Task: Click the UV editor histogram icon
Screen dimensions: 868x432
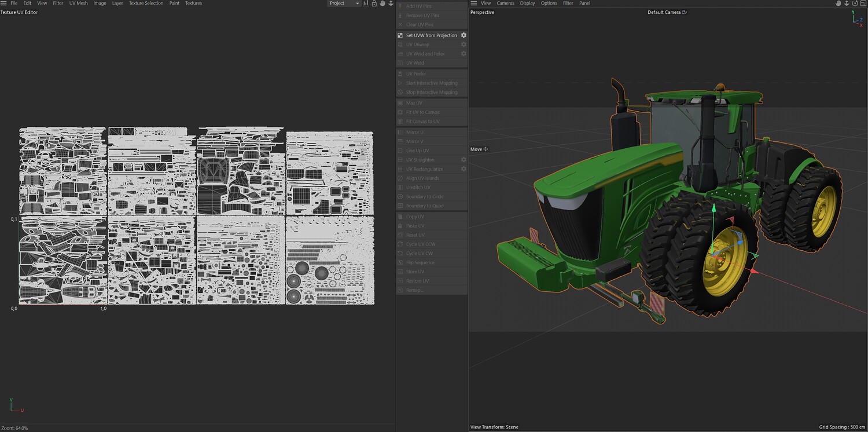Action: click(366, 3)
